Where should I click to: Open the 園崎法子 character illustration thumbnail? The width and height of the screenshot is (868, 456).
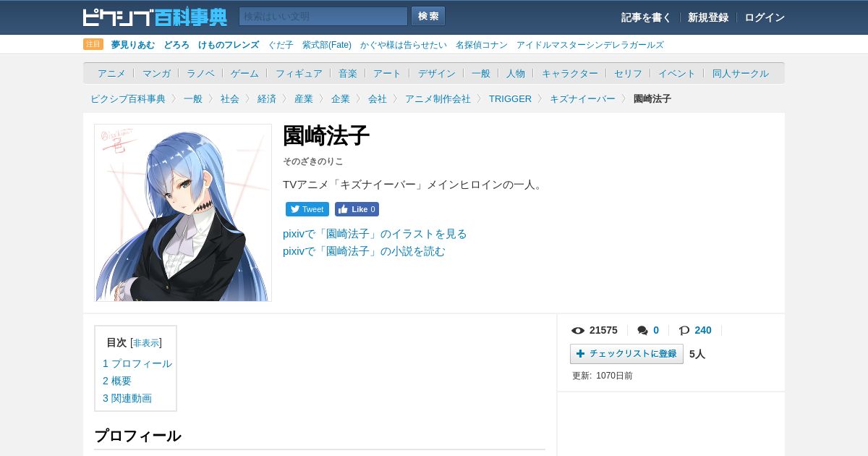tap(183, 213)
